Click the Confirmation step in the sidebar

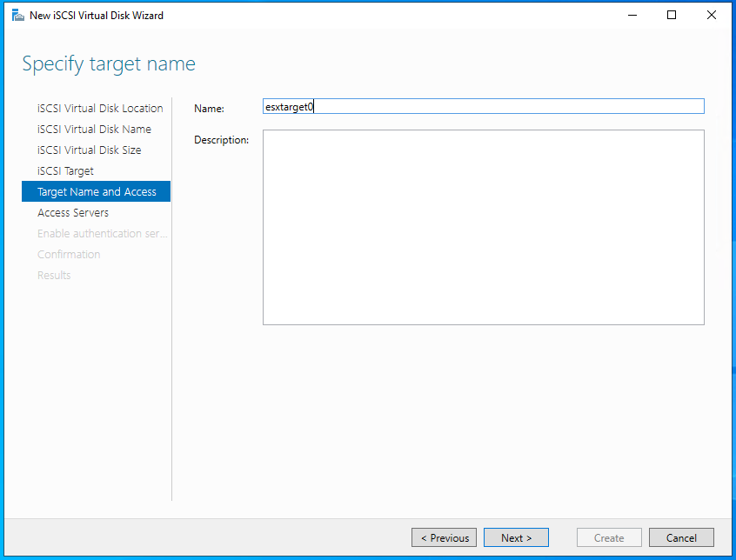(x=69, y=255)
